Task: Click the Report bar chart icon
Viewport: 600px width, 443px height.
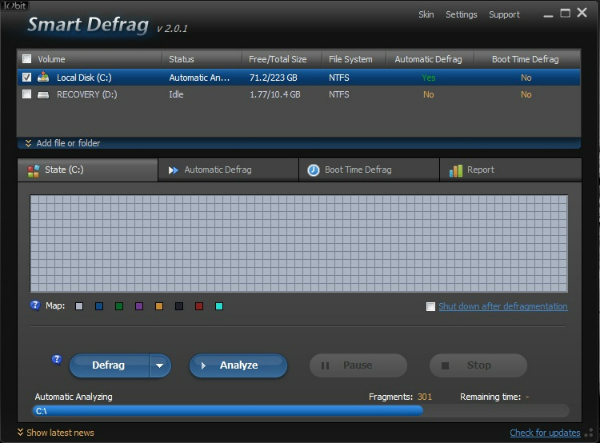Action: [x=455, y=170]
